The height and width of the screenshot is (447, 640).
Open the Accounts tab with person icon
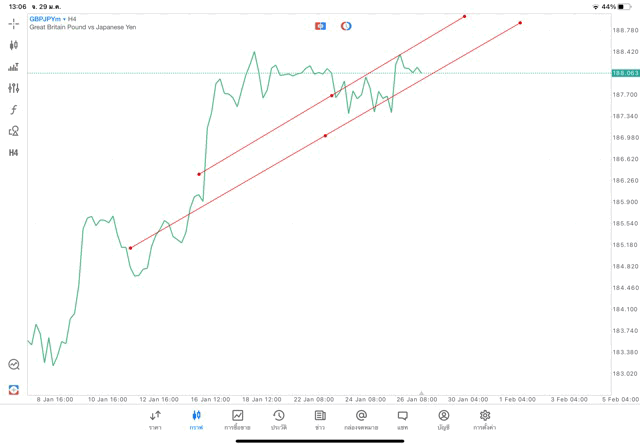[443, 420]
